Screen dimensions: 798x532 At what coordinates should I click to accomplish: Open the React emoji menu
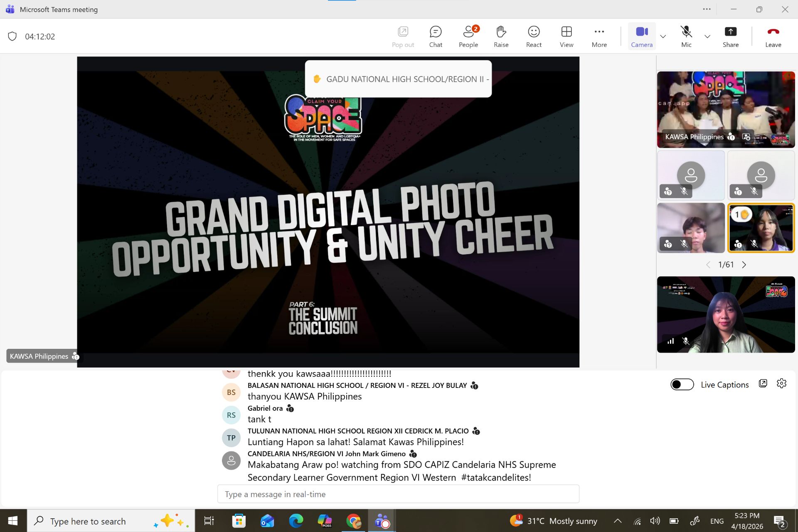pyautogui.click(x=534, y=36)
